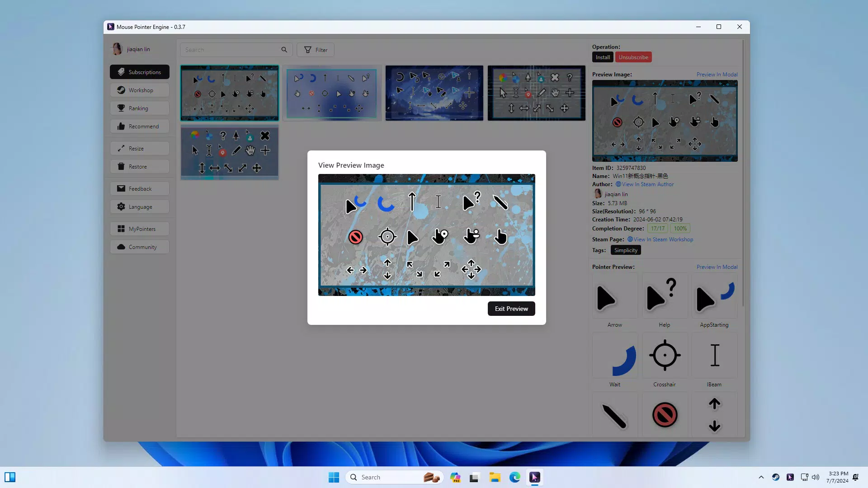868x488 pixels.
Task: Open File Explorer from the taskbar
Action: point(495,477)
